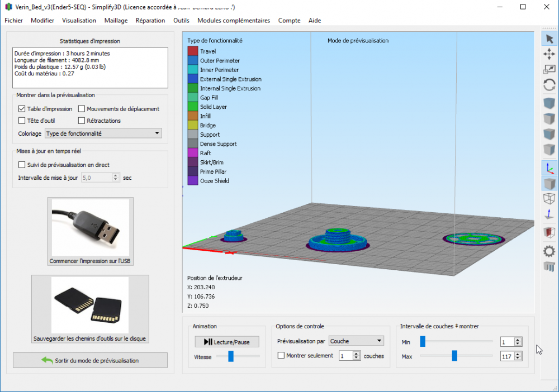Click the Raft magenta legend swatch
The width and height of the screenshot is (559, 392).
click(x=192, y=153)
